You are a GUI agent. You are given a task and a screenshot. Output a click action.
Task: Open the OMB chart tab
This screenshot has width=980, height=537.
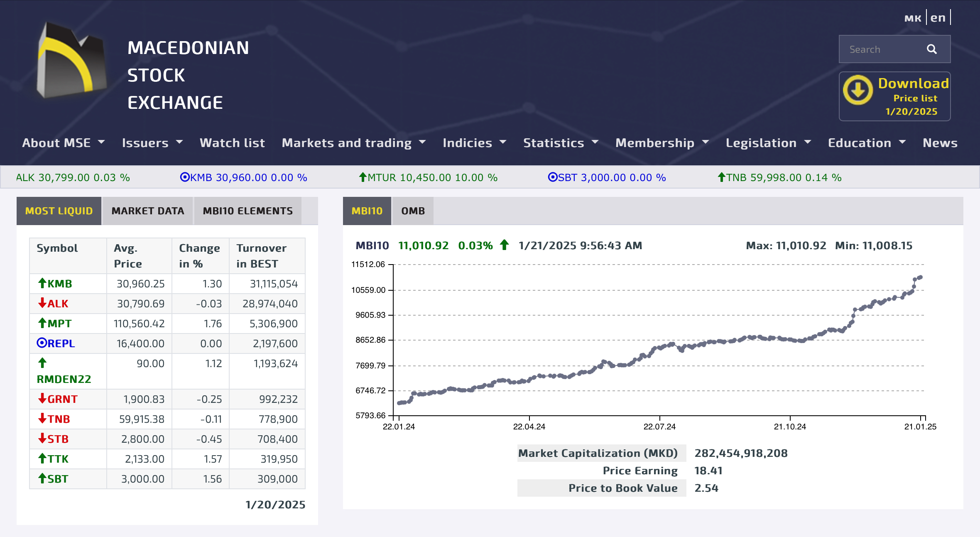point(413,211)
